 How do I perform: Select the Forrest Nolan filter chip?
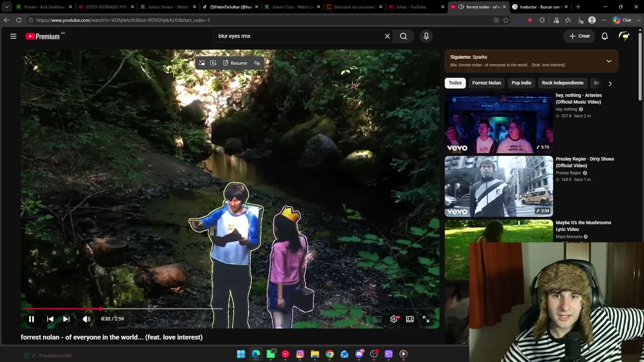[487, 83]
